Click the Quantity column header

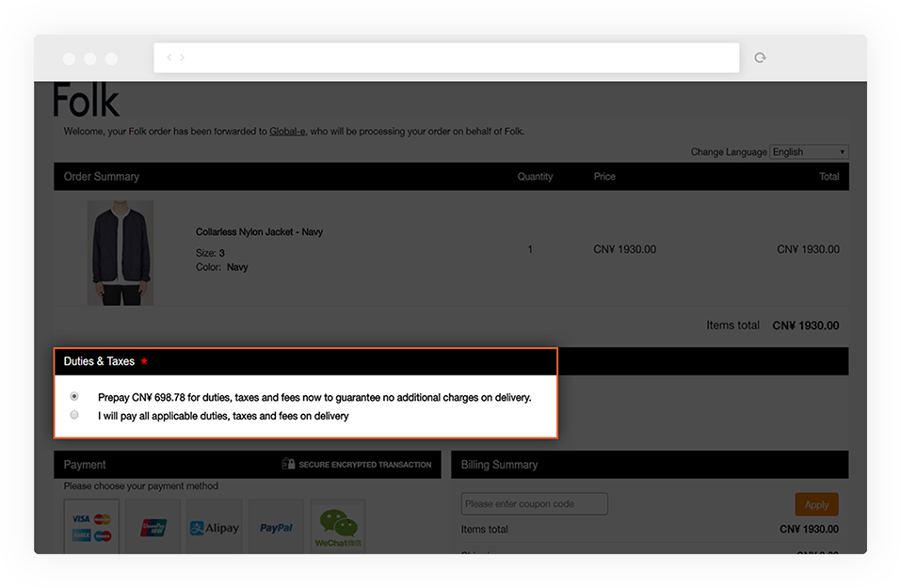click(x=535, y=176)
